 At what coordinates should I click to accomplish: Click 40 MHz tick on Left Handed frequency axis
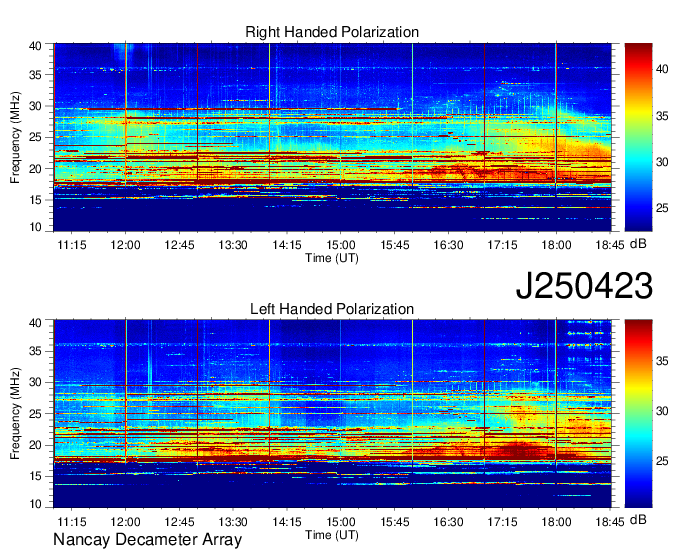(35, 322)
